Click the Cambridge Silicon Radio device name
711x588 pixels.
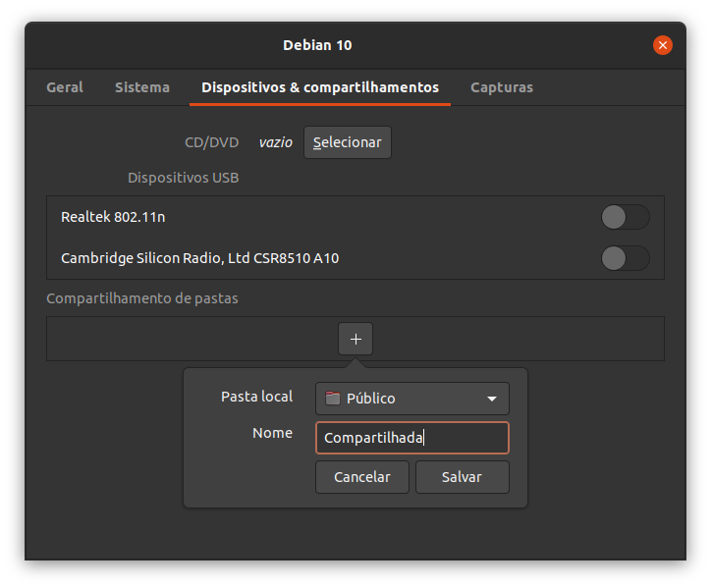[200, 258]
